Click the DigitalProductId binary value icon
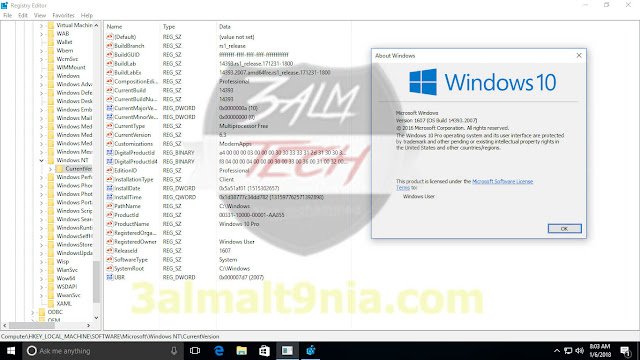This screenshot has height=360, width=640. tap(109, 153)
